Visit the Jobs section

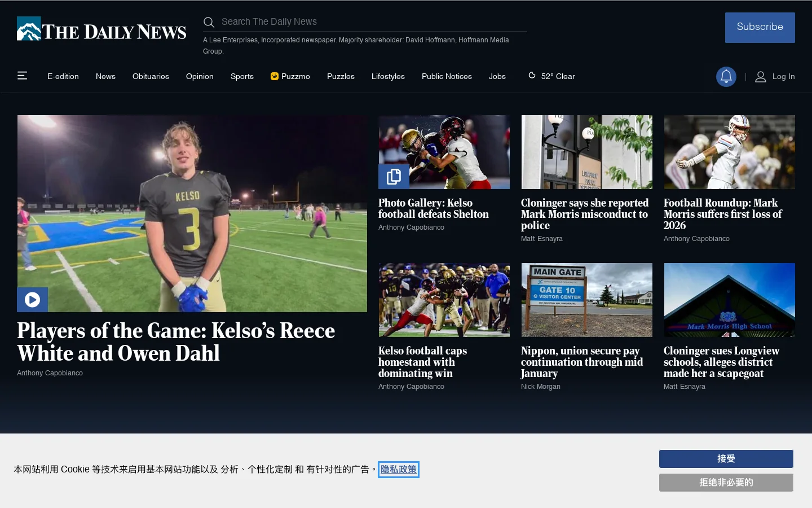click(497, 76)
